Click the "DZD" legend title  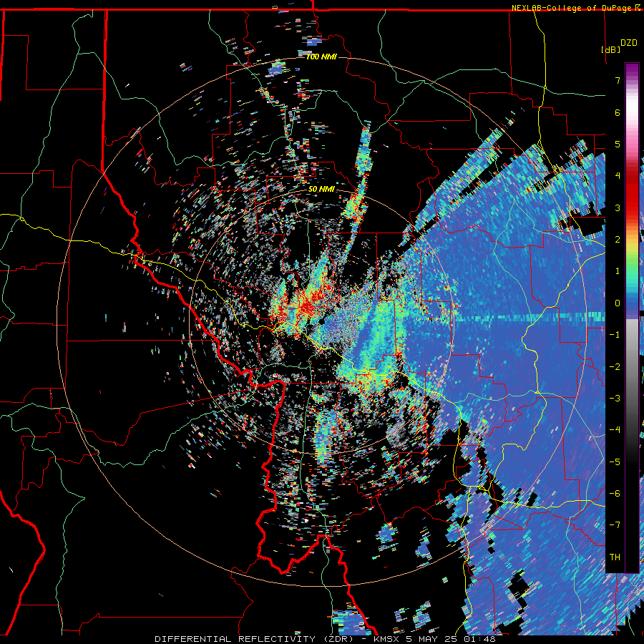click(x=629, y=43)
